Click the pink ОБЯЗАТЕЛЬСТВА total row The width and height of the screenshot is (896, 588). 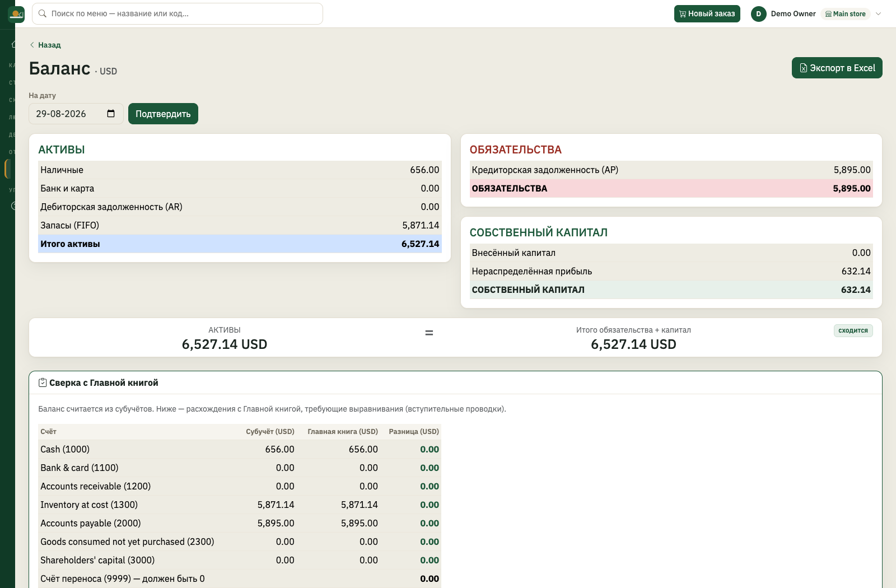click(671, 188)
